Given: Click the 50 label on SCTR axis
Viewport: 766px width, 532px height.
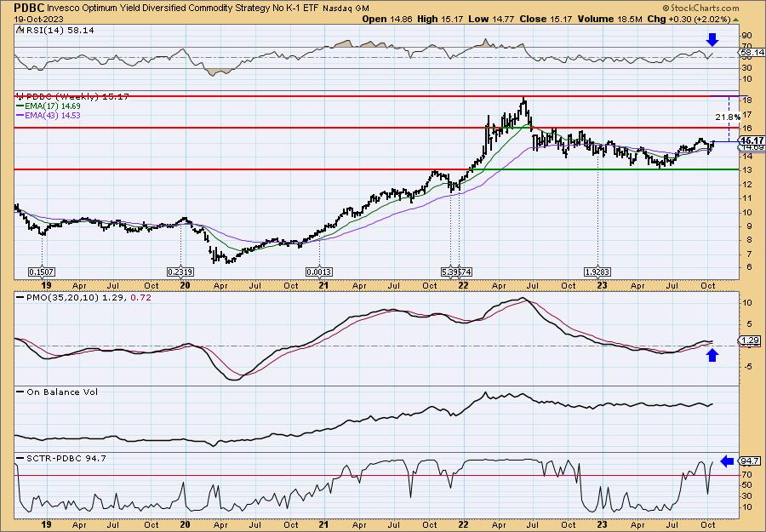Looking at the screenshot, I should click(x=747, y=484).
